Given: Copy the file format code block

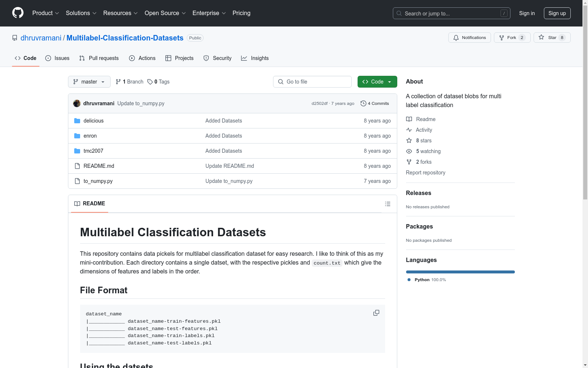Looking at the screenshot, I should pyautogui.click(x=376, y=312).
